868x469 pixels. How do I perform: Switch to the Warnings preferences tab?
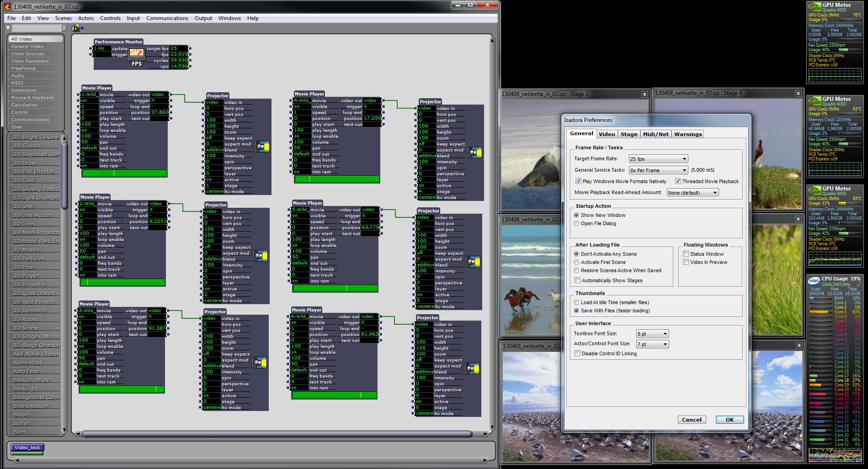[x=687, y=134]
